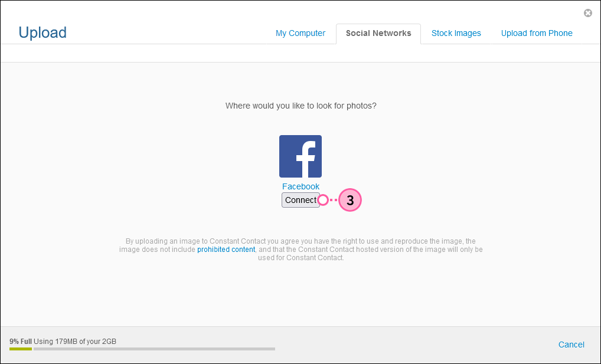The height and width of the screenshot is (364, 601).
Task: Click the "9% Full" storage text
Action: click(21, 342)
